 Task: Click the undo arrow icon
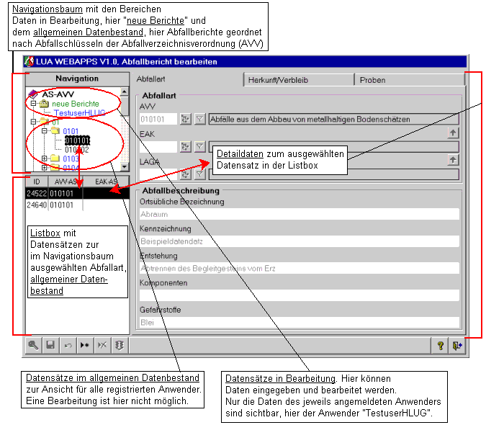click(68, 346)
